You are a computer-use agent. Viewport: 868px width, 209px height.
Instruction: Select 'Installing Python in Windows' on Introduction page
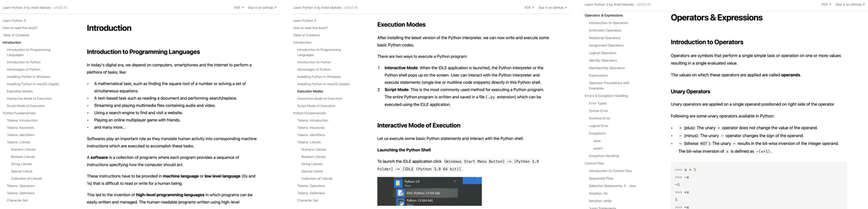[29, 76]
